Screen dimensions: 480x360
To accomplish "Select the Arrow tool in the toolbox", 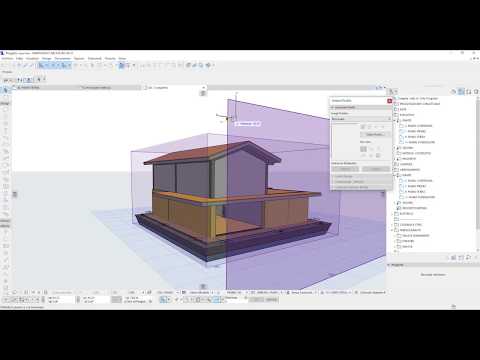I will 5,90.
